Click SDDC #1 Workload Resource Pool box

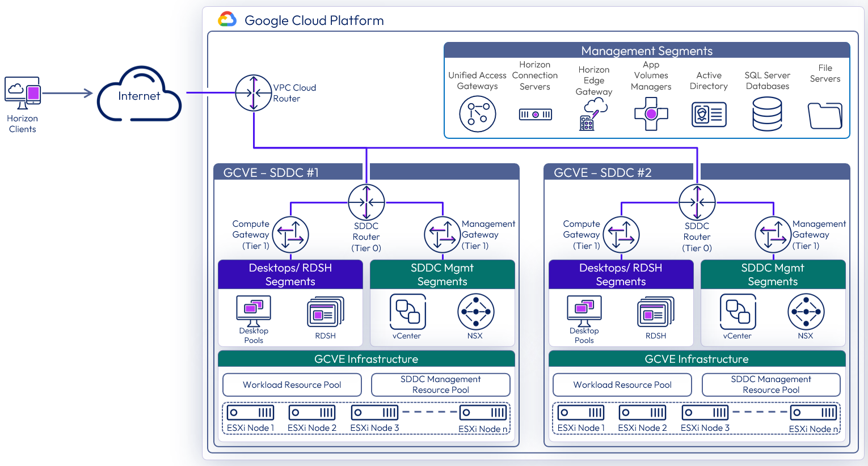tap(292, 385)
